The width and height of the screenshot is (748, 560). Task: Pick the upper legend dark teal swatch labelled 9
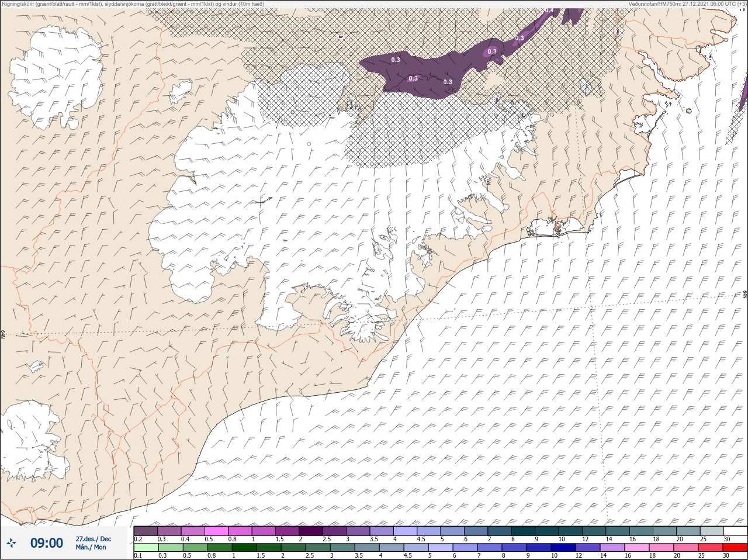[x=546, y=531]
